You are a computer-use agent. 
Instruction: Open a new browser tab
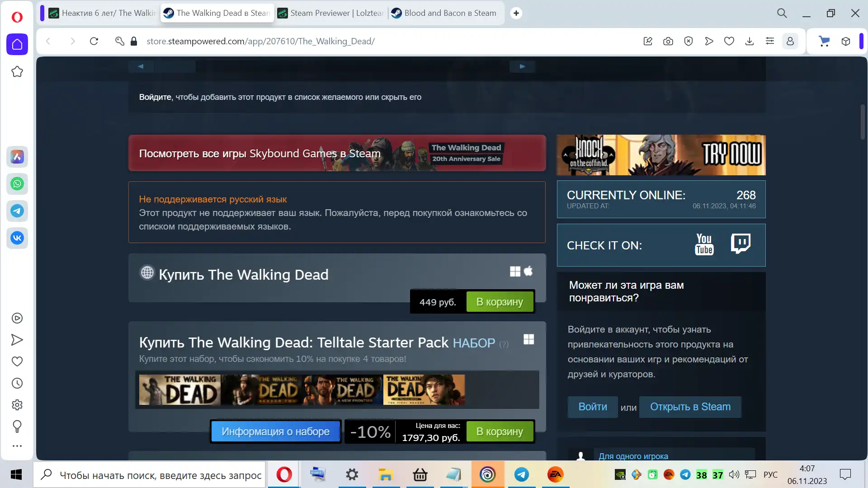point(516,13)
